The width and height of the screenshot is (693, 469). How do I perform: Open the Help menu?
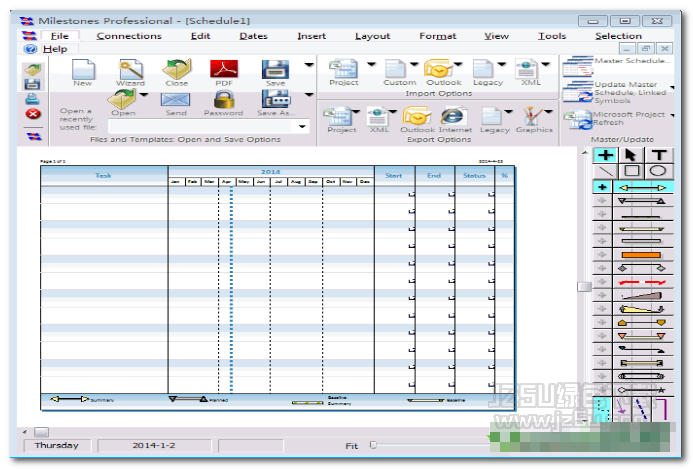pyautogui.click(x=55, y=49)
